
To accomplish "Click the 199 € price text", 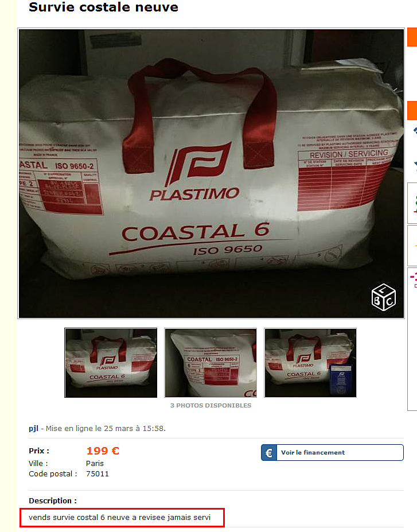I will [103, 451].
